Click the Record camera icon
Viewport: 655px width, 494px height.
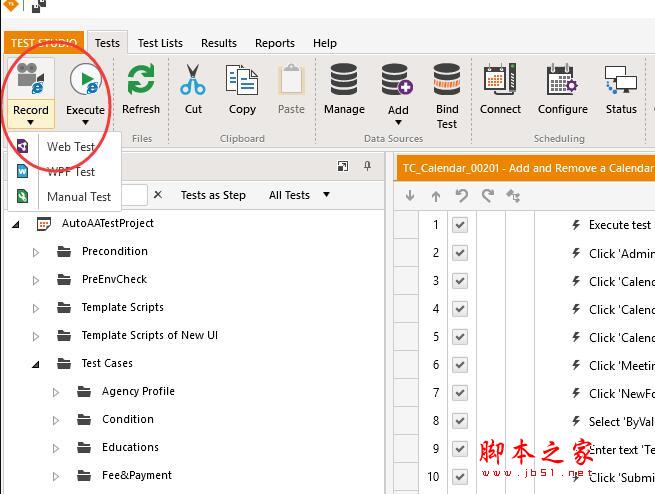(30, 79)
